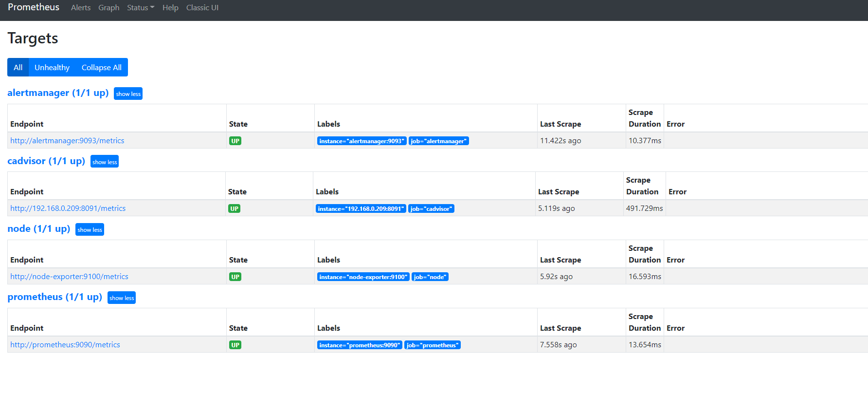Click the Scrape Duration header in prometheus table
Image resolution: width=868 pixels, height=395 pixels.
click(x=645, y=322)
